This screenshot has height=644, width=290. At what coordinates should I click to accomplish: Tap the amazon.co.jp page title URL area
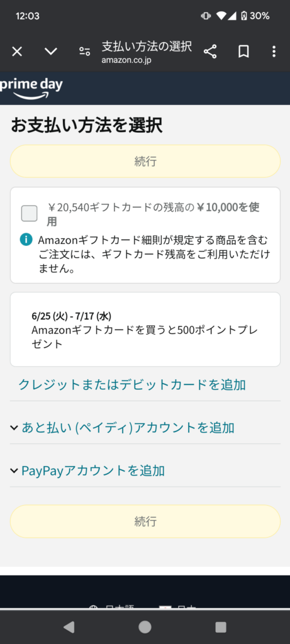click(147, 52)
